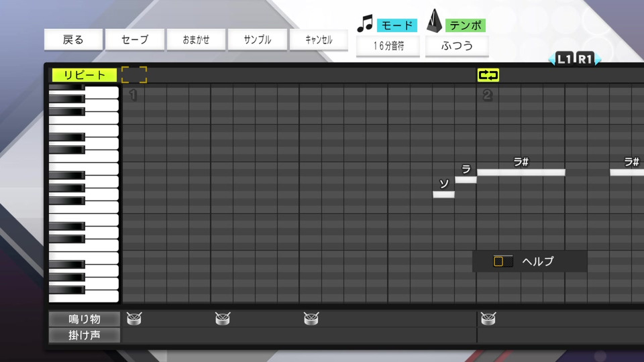Click the yellow repeat loop marker
This screenshot has width=644, height=362.
tap(488, 75)
